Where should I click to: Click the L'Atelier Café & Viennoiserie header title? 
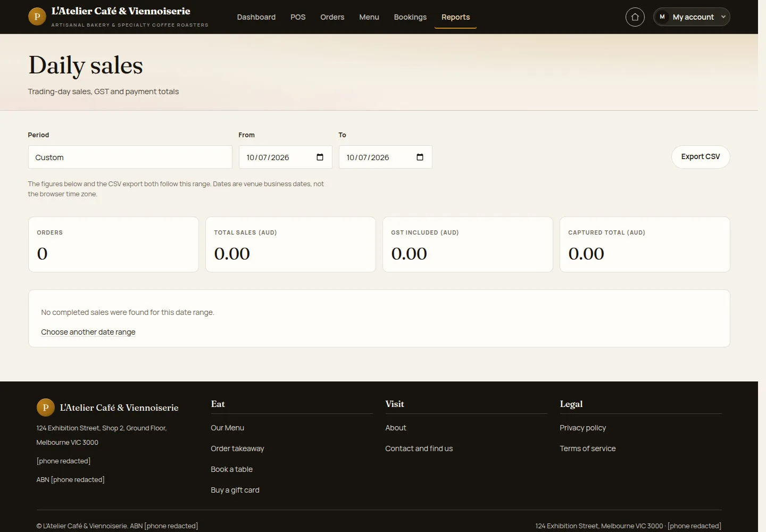121,11
